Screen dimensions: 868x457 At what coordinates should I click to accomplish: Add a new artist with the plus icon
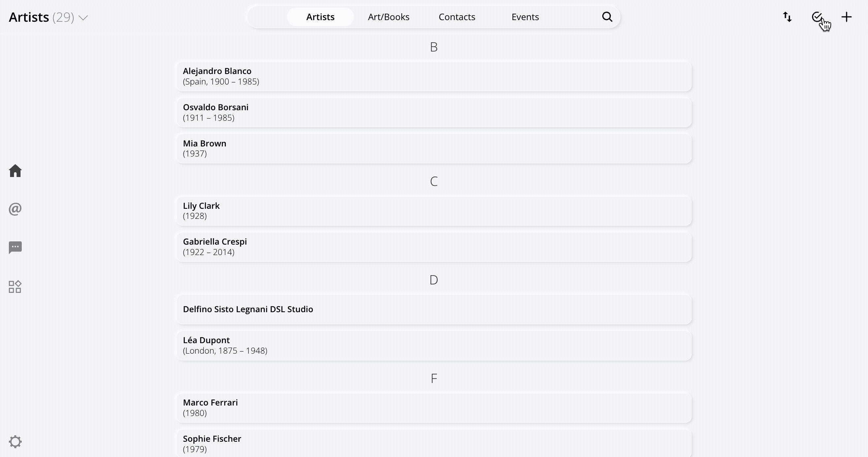coord(847,17)
